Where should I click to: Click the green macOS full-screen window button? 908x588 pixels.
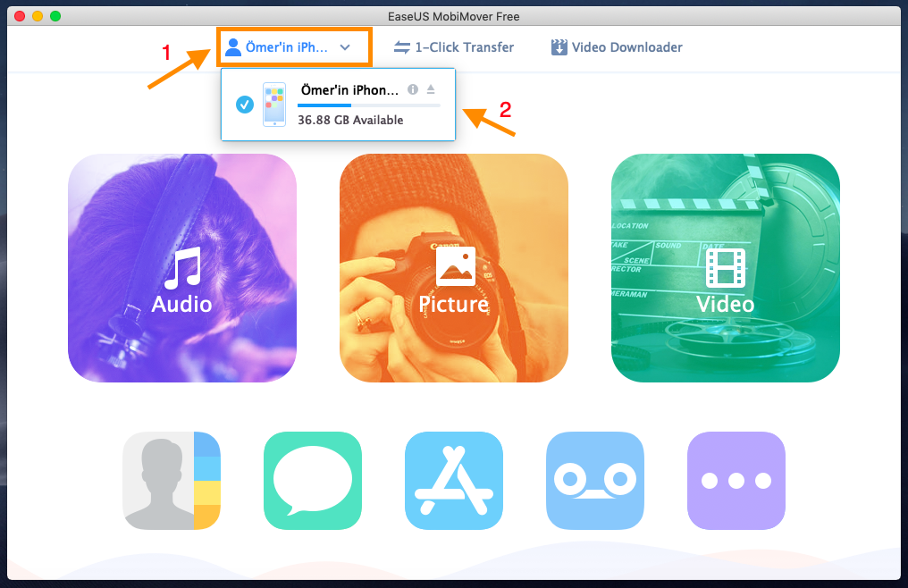click(x=55, y=16)
